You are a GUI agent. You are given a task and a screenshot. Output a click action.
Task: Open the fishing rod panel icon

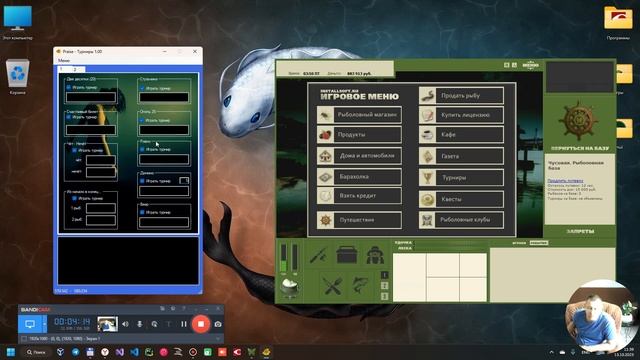click(x=318, y=256)
